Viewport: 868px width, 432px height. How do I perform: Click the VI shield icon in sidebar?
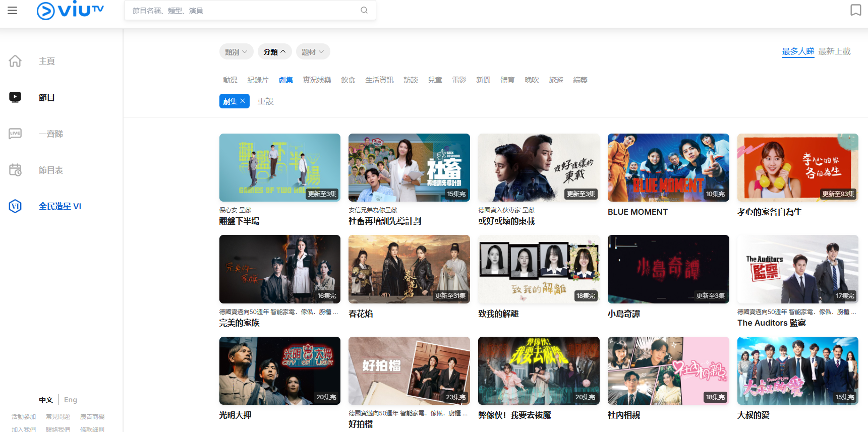pos(15,206)
